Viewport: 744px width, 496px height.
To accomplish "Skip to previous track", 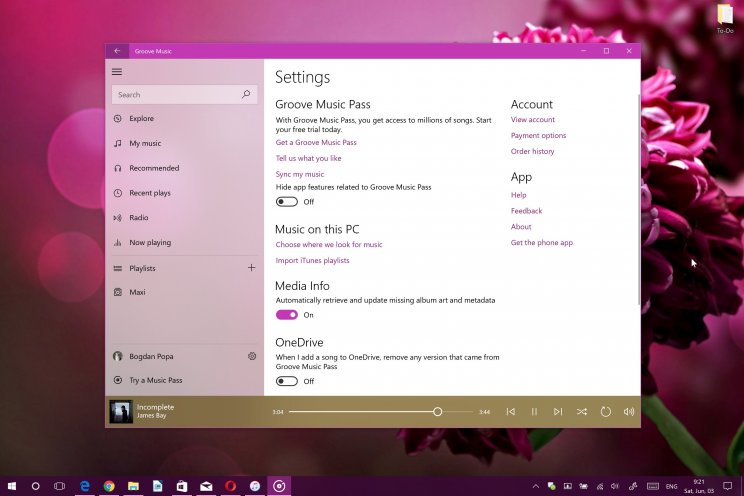I will click(511, 412).
